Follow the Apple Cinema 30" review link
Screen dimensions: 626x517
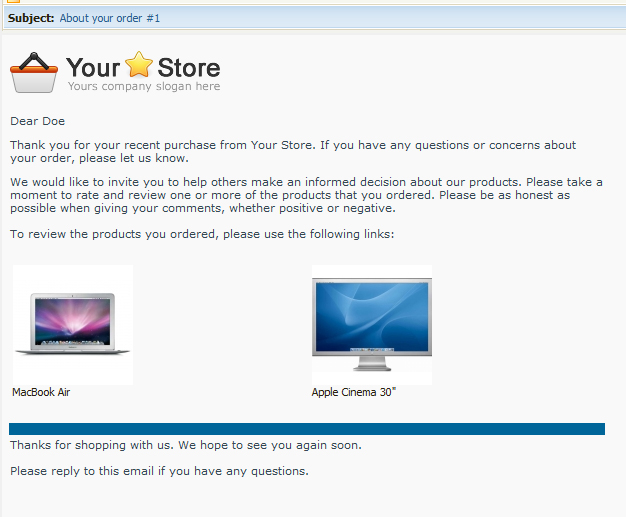(354, 392)
